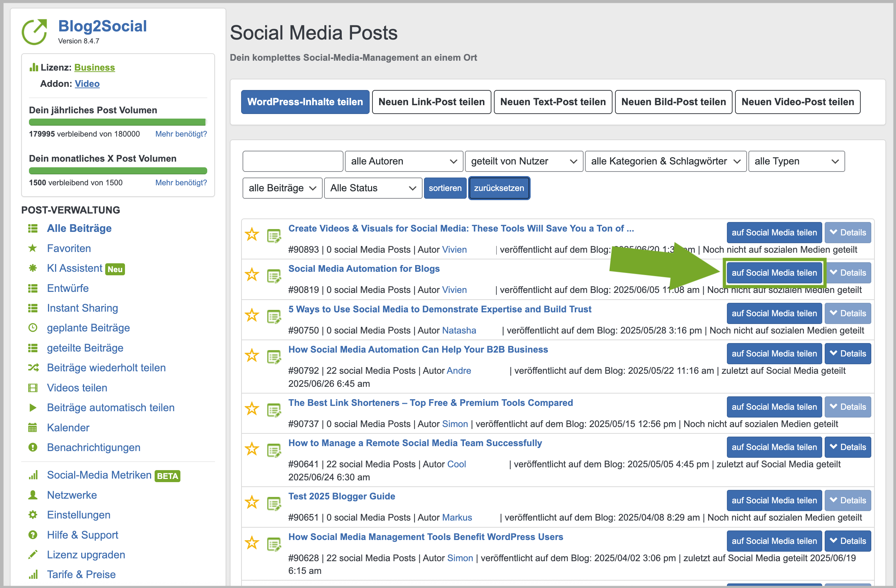Click the shuffle icon beside Beiträge wiederholt teilen
The width and height of the screenshot is (896, 588).
click(x=33, y=368)
